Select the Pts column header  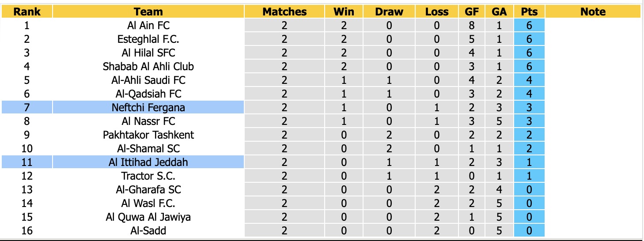[529, 12]
